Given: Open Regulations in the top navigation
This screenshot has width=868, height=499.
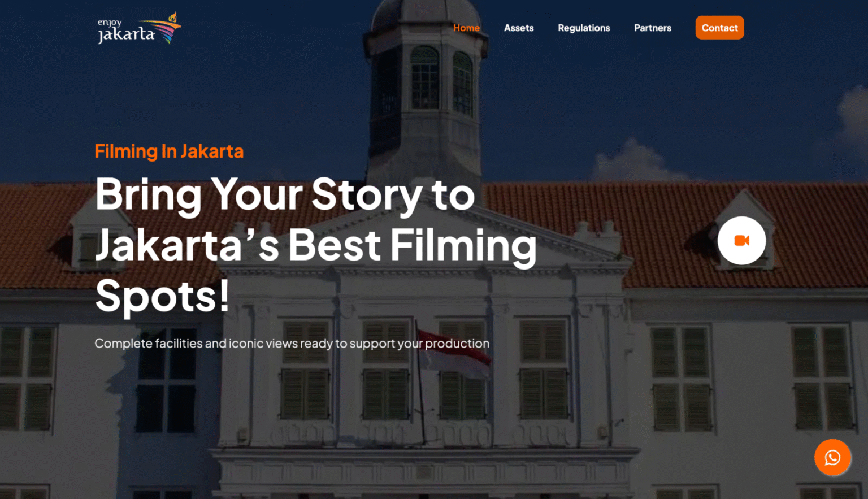Looking at the screenshot, I should click(x=583, y=28).
